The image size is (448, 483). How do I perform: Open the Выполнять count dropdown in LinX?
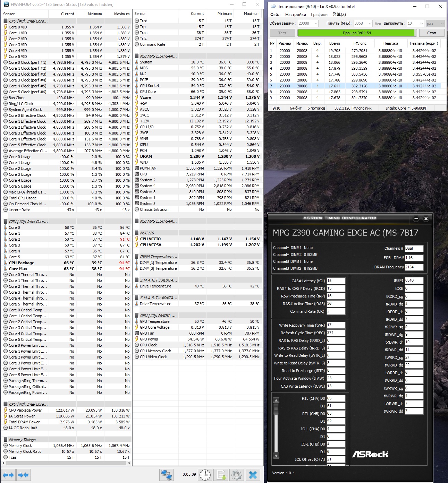[415, 23]
